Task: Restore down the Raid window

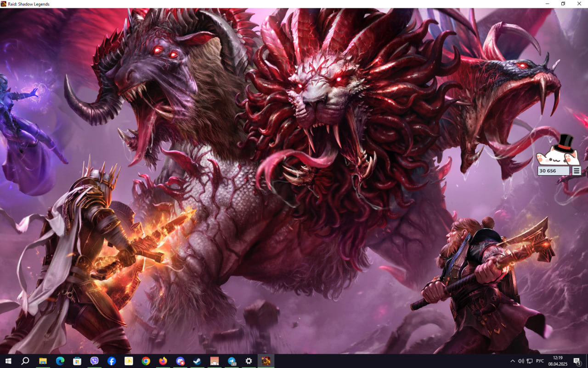Action: pyautogui.click(x=563, y=4)
